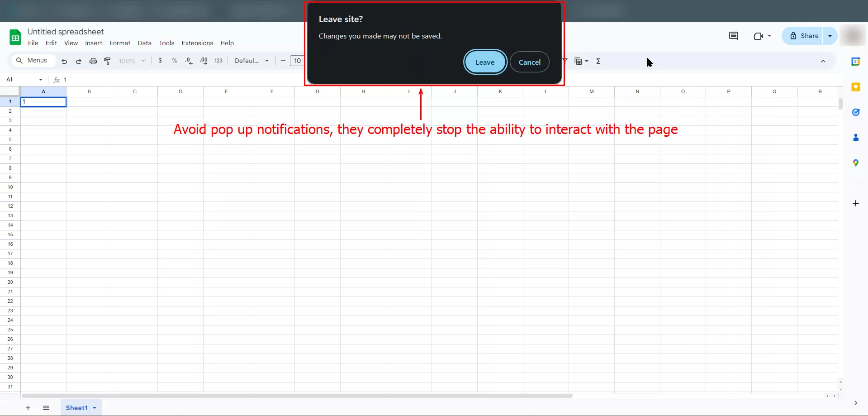Collapse the toolbar with chevron arrow
This screenshot has height=416, width=868.
click(x=823, y=61)
